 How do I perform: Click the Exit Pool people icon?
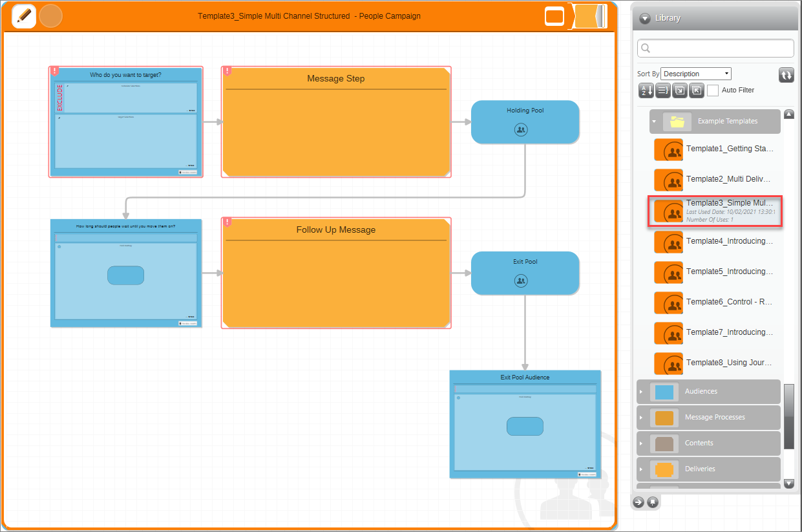coord(521,281)
